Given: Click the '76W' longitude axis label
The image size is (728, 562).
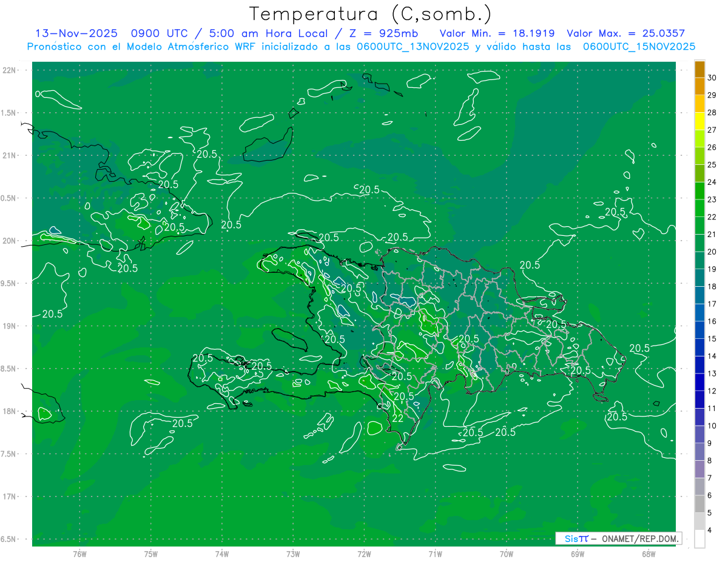Looking at the screenshot, I should coord(79,554).
